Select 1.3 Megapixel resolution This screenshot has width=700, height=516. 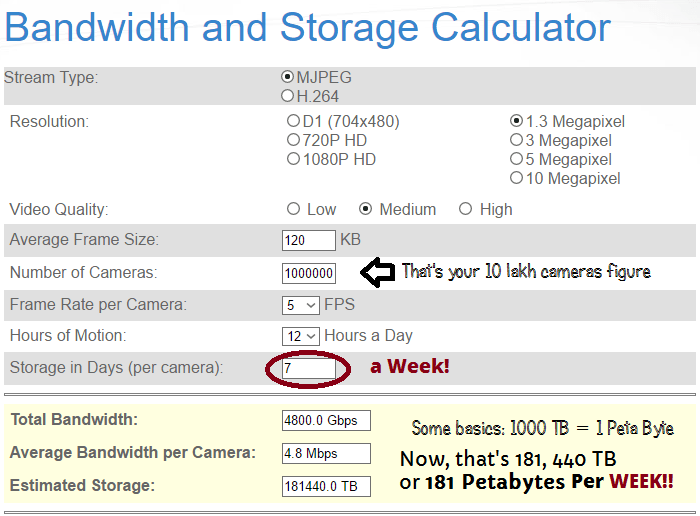[x=516, y=122]
